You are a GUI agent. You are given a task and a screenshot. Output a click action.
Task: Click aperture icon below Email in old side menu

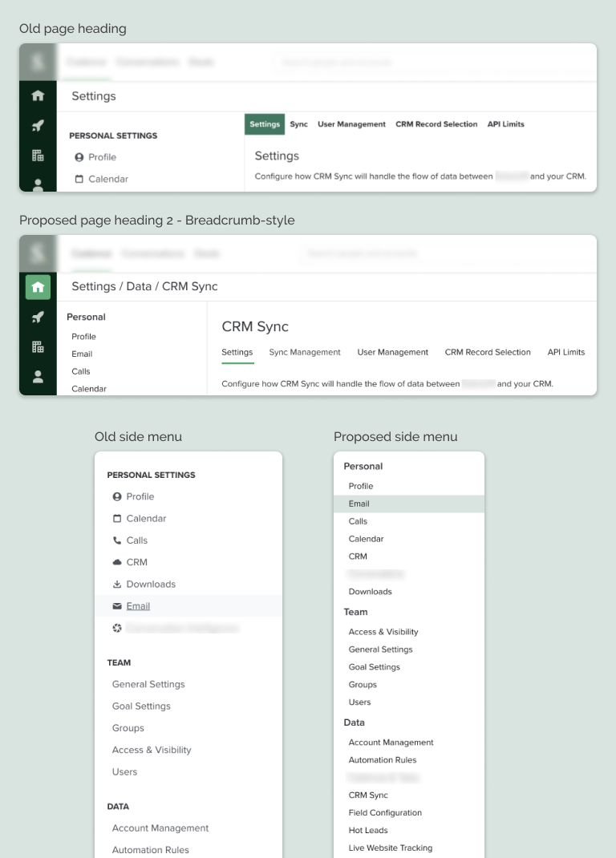click(x=116, y=628)
